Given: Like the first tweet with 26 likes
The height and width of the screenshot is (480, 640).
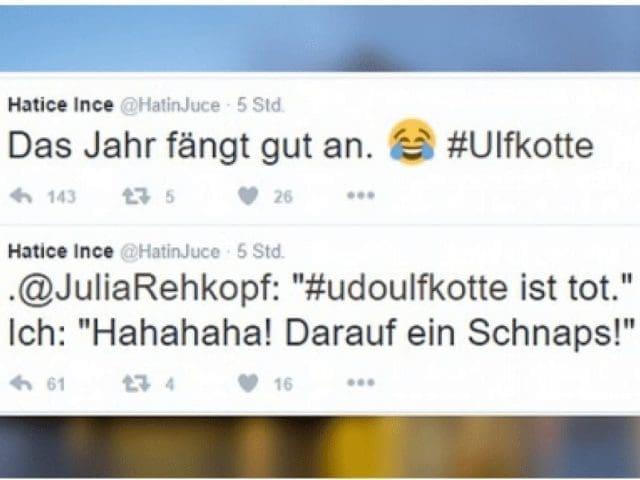Looking at the screenshot, I should point(248,196).
